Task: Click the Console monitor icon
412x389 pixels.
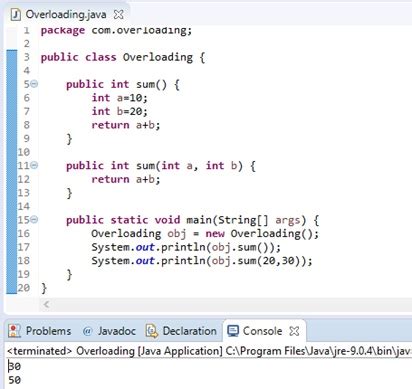Action: 233,331
